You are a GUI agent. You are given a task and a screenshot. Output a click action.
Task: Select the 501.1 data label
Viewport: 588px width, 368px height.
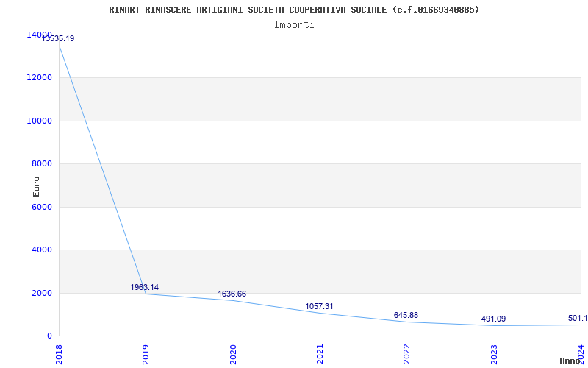tap(578, 319)
